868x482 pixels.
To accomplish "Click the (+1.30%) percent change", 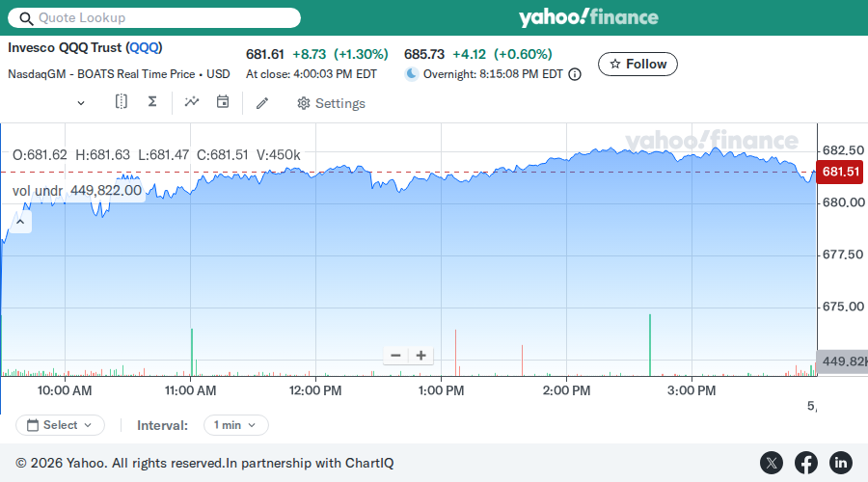I will point(361,54).
